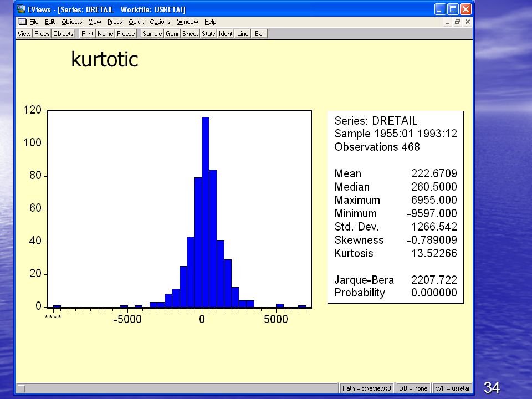Click the tallest histogram bar
Viewport: 532px width, 399px height.
click(x=206, y=212)
